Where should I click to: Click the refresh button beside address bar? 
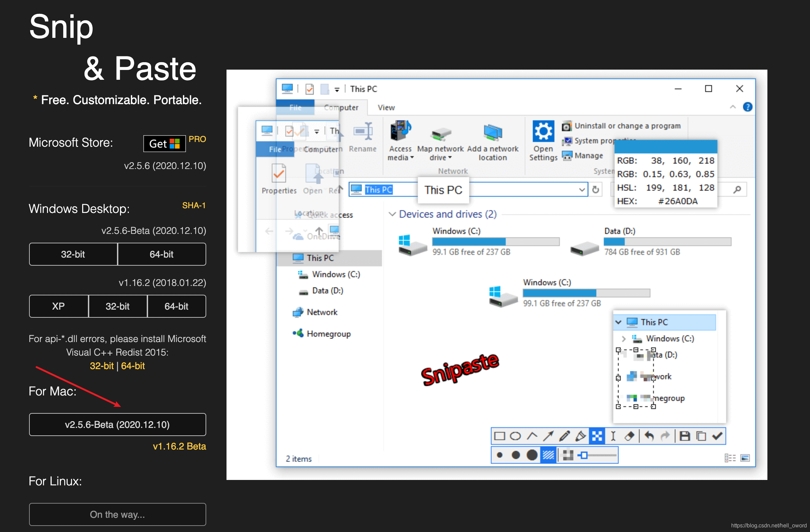click(595, 190)
